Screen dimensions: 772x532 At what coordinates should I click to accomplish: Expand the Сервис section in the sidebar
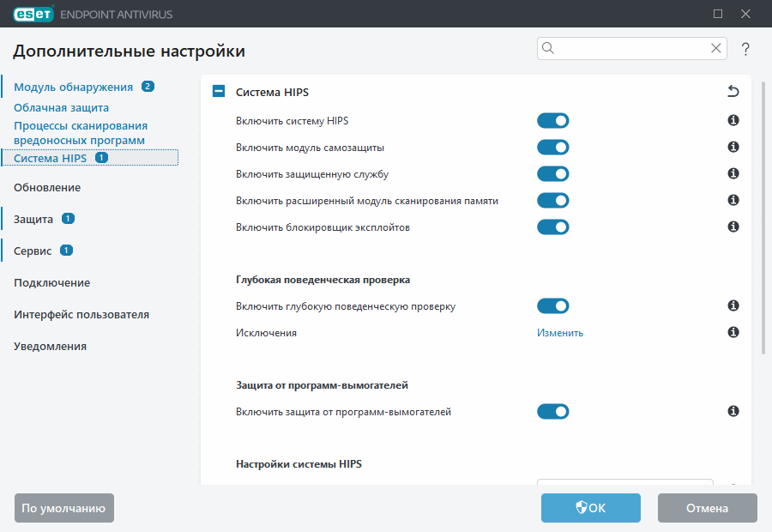[33, 250]
